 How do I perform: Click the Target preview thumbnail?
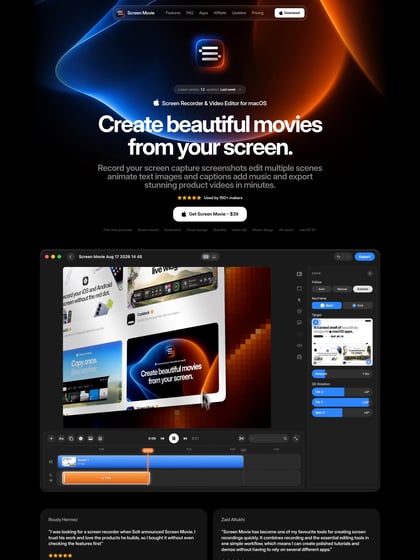click(x=342, y=342)
